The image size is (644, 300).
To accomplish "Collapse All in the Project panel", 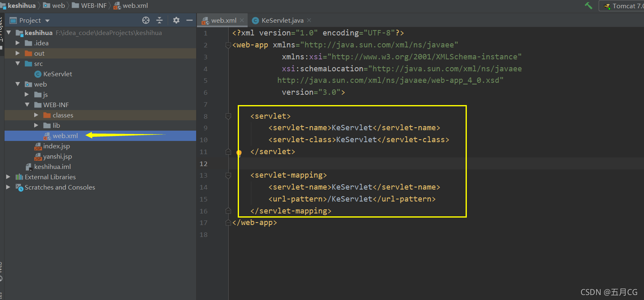I will [x=161, y=20].
